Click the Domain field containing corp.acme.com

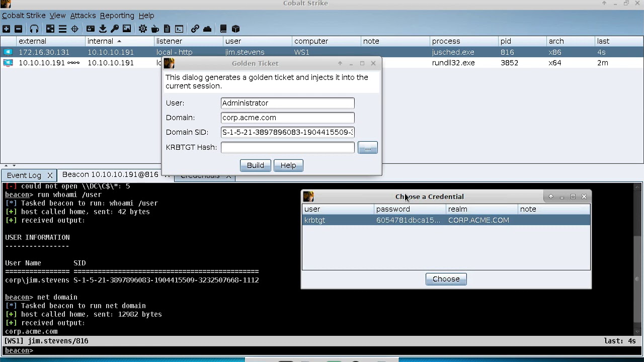pyautogui.click(x=287, y=118)
